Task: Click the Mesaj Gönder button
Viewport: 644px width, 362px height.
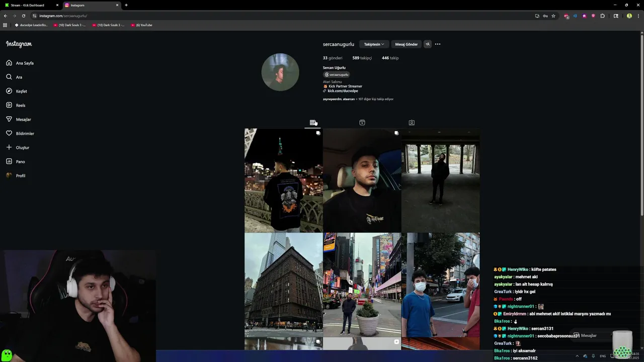Action: (406, 44)
